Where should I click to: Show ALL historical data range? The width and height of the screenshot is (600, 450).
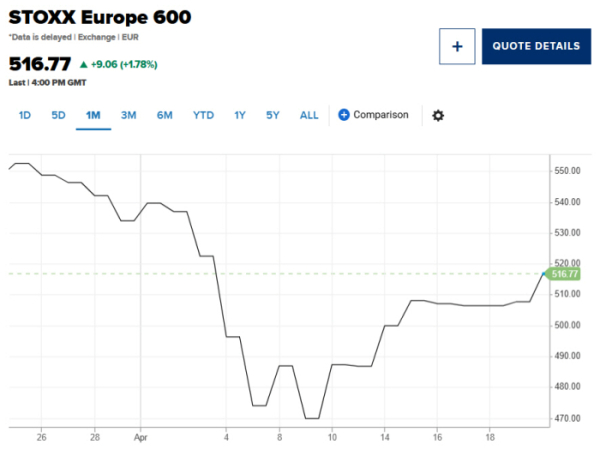(x=309, y=115)
